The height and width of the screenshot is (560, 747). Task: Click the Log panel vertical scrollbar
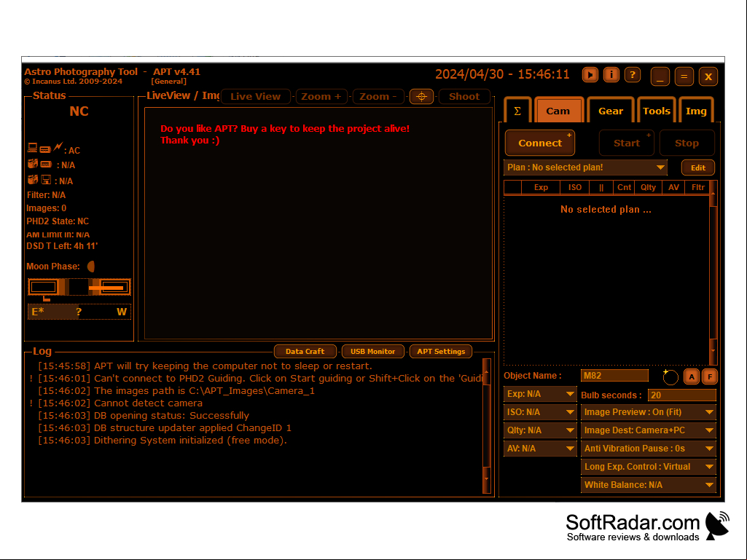486,425
